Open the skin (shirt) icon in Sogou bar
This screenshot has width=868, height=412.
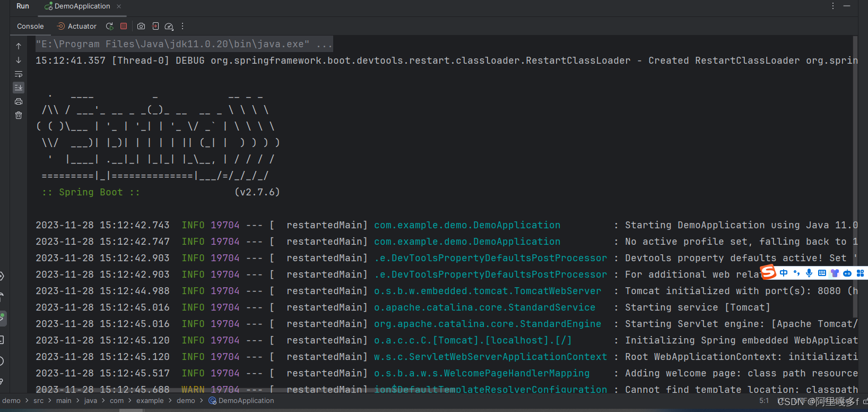coord(835,273)
